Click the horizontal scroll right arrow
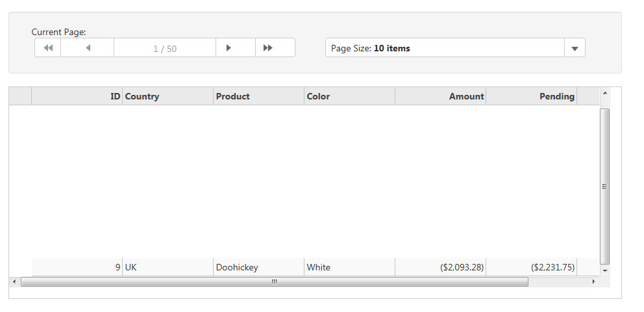Viewport: 644px width, 312px height. 593,281
